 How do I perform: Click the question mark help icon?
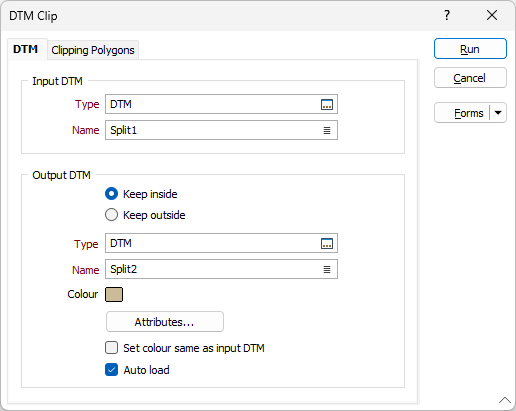click(x=447, y=15)
